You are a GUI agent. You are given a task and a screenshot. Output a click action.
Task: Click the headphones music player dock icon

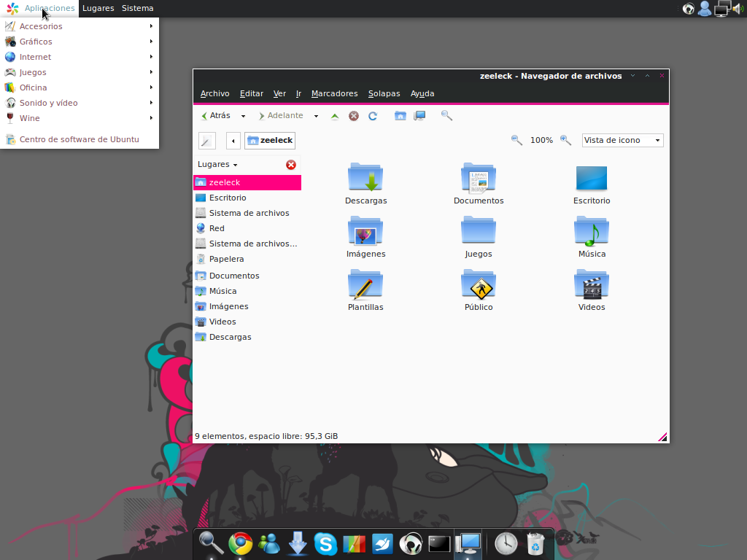[411, 543]
